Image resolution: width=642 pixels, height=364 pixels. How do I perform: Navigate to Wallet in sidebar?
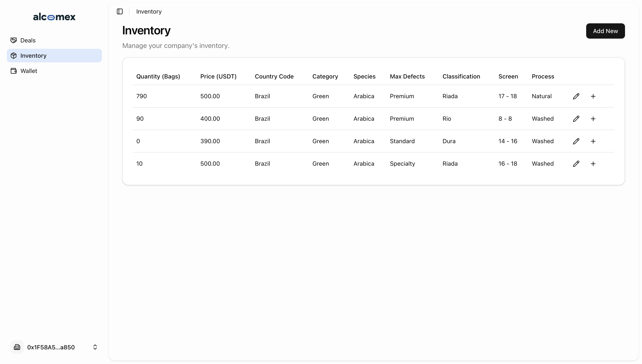click(x=54, y=71)
